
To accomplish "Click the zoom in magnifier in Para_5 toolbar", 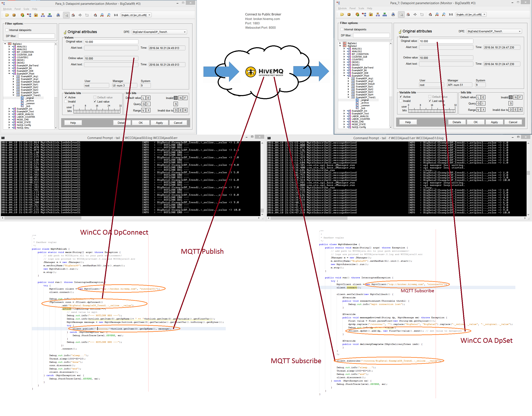I will [102, 15].
